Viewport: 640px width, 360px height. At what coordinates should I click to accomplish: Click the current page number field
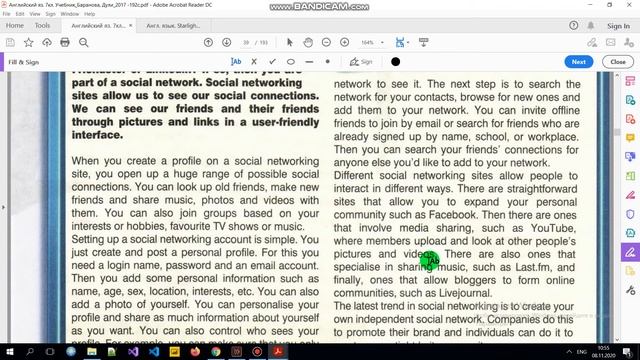tap(246, 42)
